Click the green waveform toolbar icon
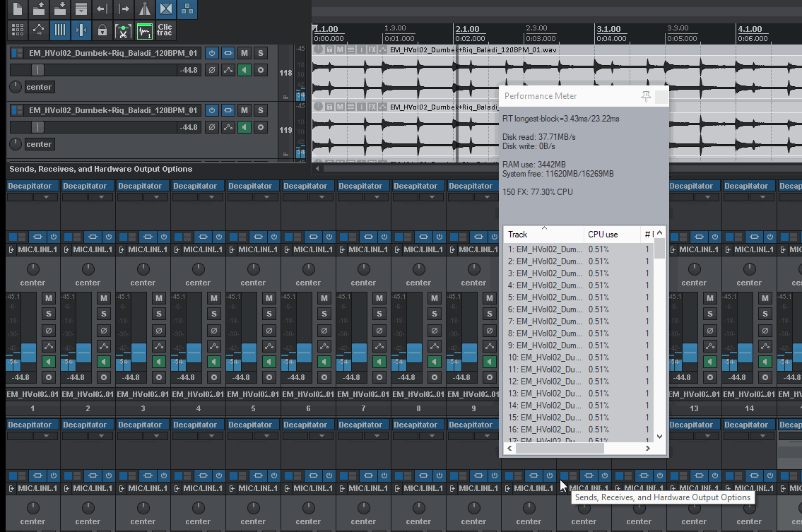Viewport: 802px width, 532px height. pyautogui.click(x=145, y=31)
